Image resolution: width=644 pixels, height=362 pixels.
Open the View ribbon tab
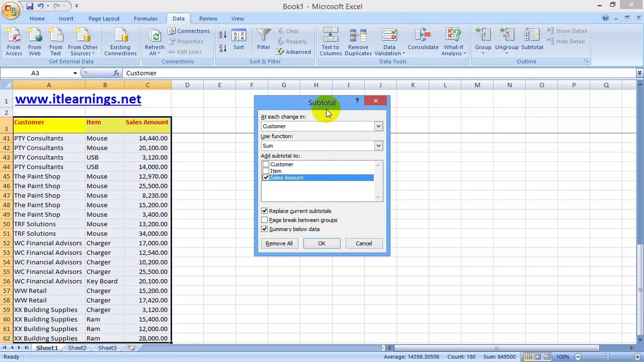[237, 19]
